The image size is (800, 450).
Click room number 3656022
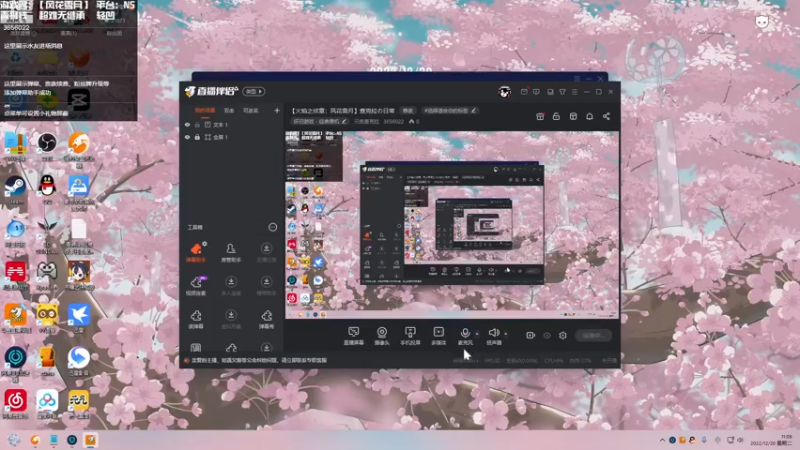(393, 121)
